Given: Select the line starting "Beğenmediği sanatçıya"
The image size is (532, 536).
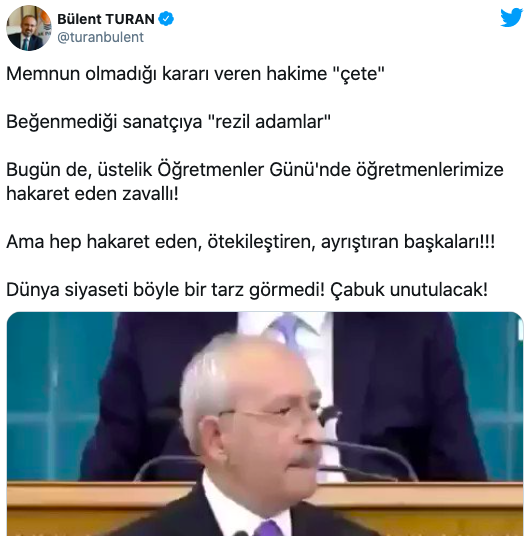Looking at the screenshot, I should 168,122.
